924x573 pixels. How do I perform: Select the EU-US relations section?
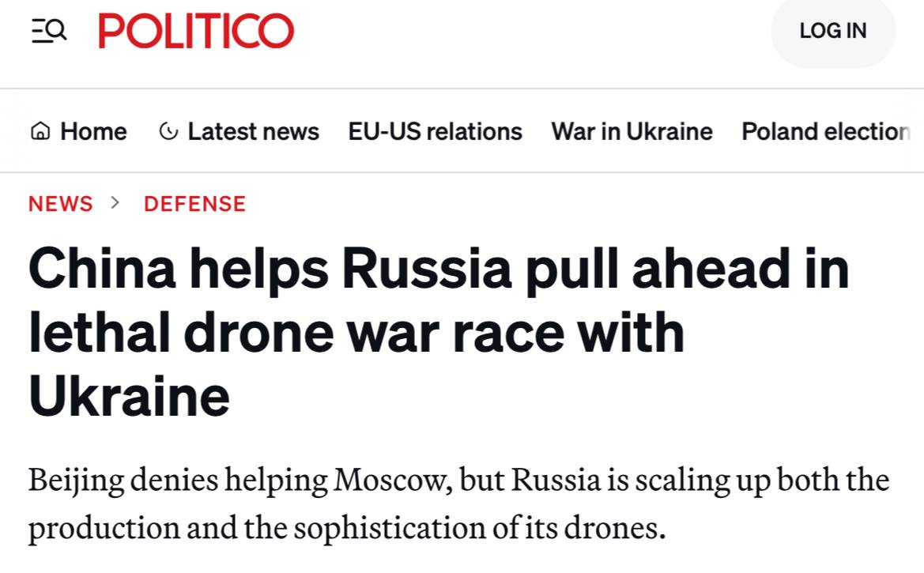tap(435, 131)
